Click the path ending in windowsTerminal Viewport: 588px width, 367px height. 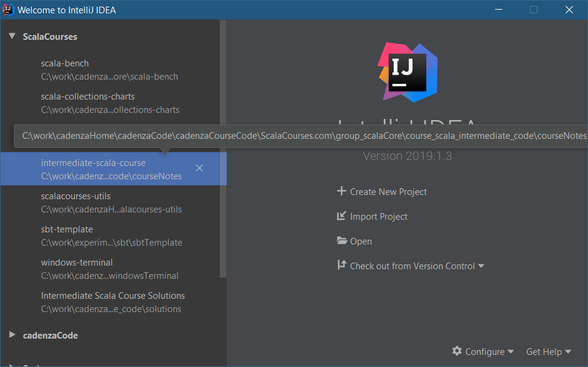tap(109, 275)
